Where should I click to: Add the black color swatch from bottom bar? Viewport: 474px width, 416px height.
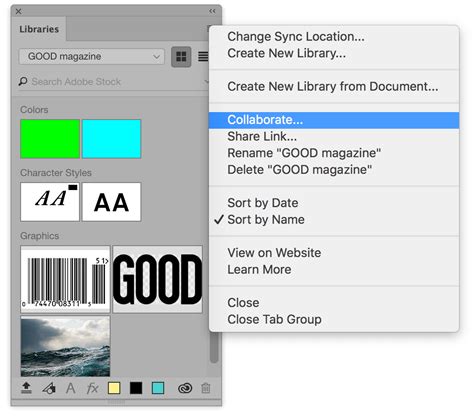pyautogui.click(x=136, y=388)
